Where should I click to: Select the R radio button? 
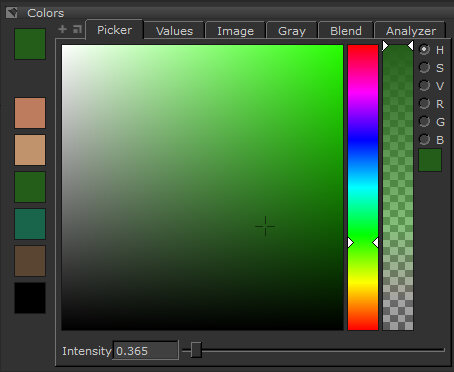click(424, 104)
